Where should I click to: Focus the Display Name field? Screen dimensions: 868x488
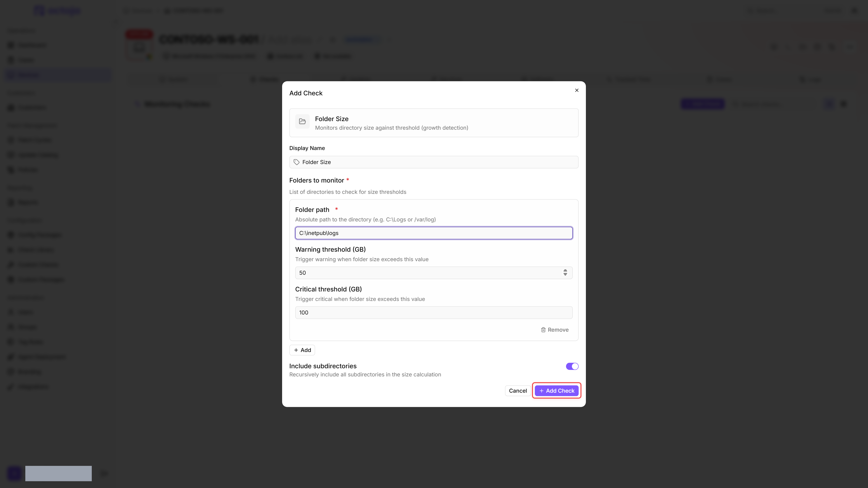coord(434,162)
